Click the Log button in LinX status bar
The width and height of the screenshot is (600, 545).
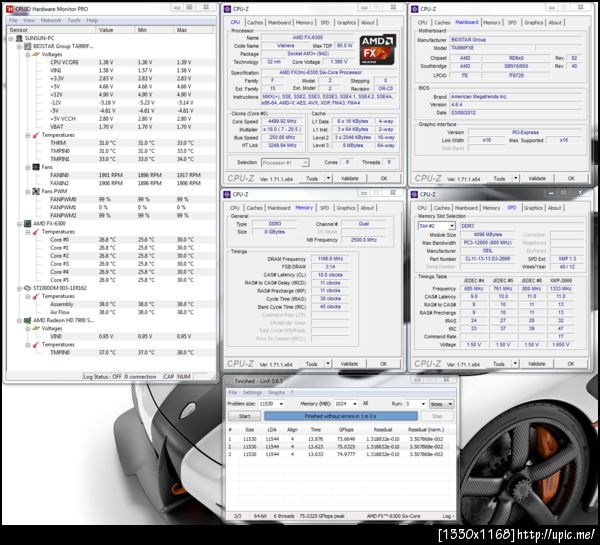(x=448, y=516)
